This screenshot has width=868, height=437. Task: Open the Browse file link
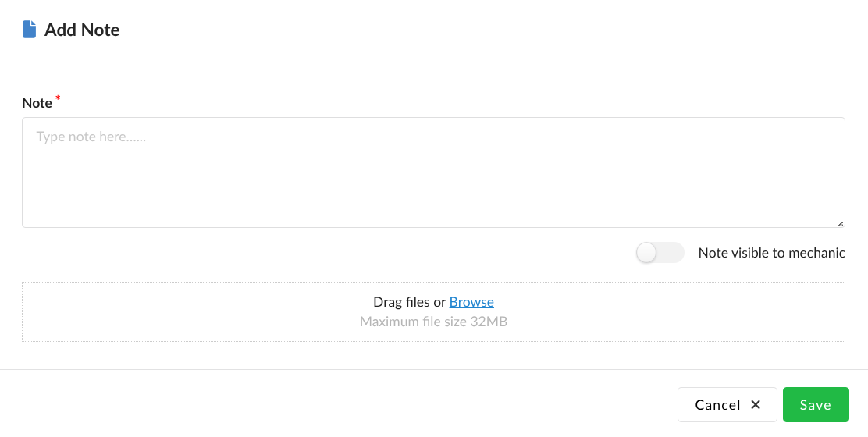tap(471, 302)
